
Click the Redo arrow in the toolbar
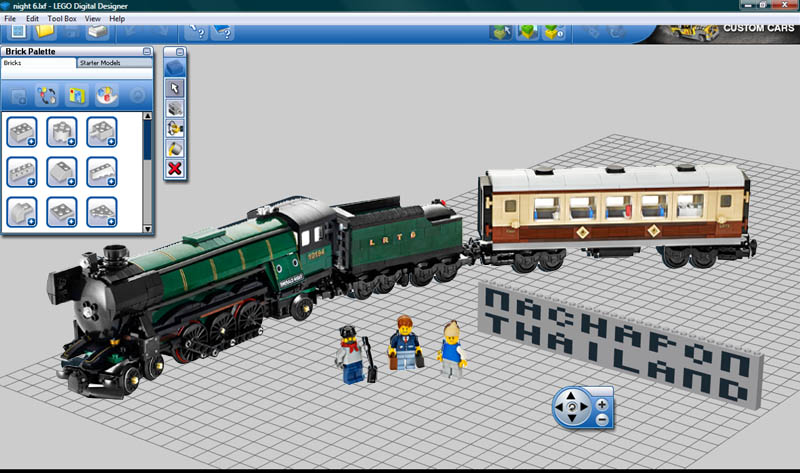[x=161, y=32]
